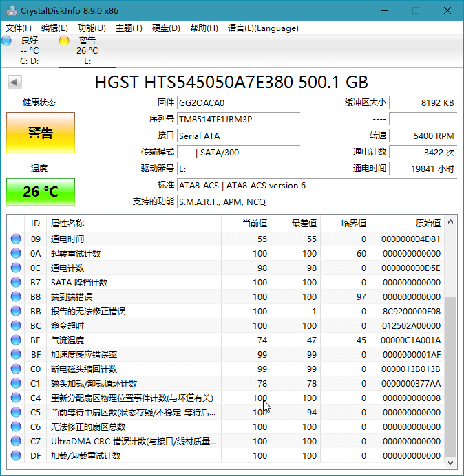Click the status orb in row C0 断电磁头缩回计数
The width and height of the screenshot is (464, 476).
tap(16, 369)
